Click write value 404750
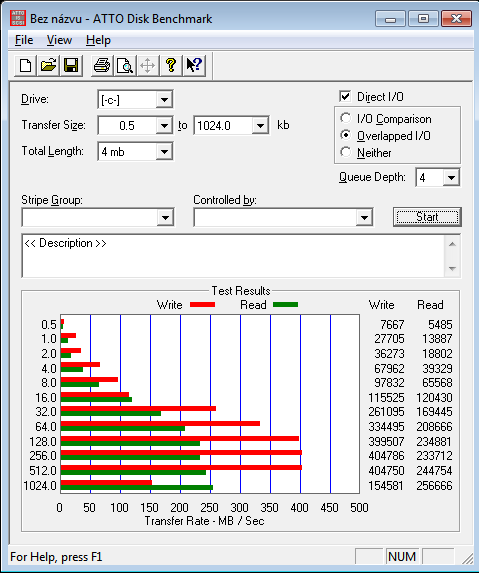 386,471
